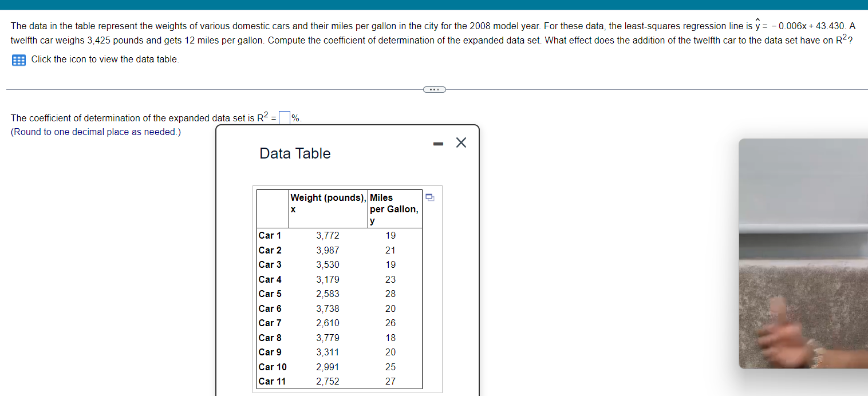The image size is (868, 396).
Task: Click the Data Table title bar
Action: 295,153
